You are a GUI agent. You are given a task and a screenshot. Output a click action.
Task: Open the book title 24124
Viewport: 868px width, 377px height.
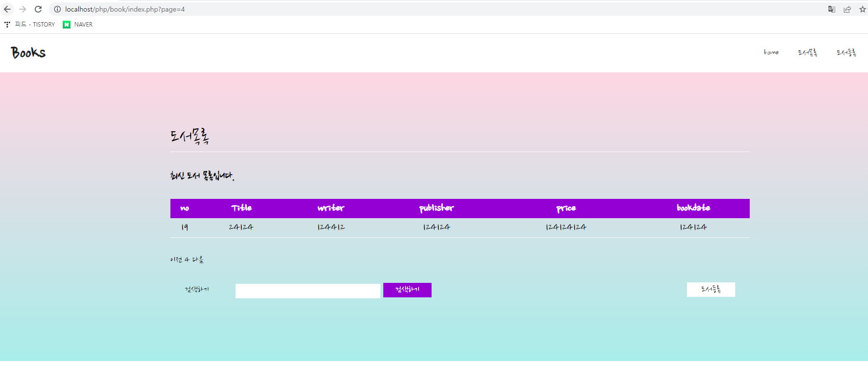coord(241,227)
